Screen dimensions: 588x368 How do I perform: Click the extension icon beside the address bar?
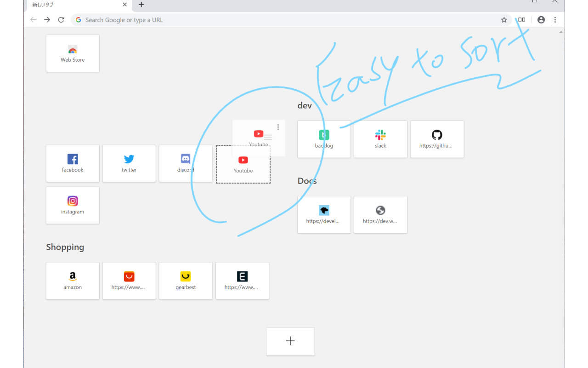tap(522, 20)
